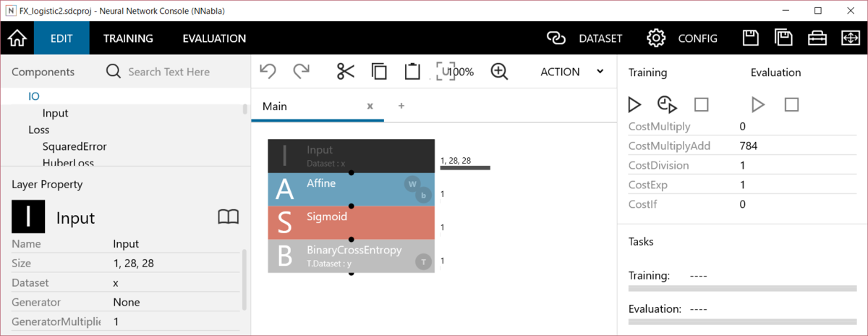Screen dimensions: 868x336
Task: Click the large Input layer icon
Action: click(28, 217)
